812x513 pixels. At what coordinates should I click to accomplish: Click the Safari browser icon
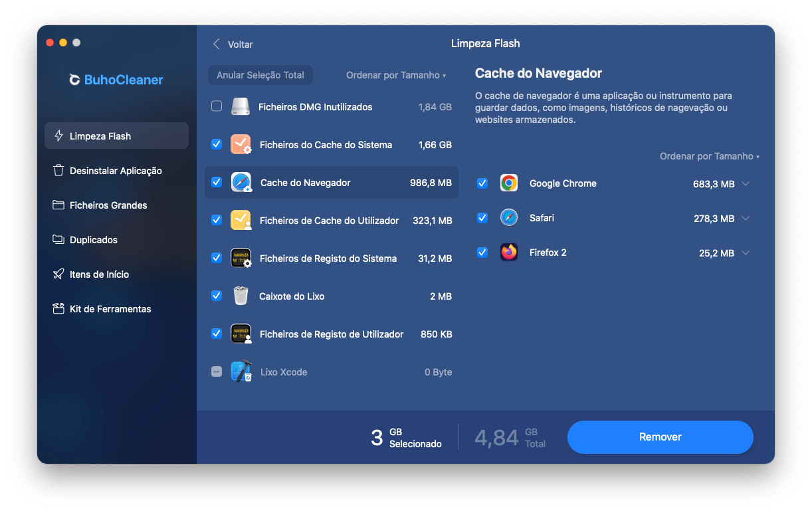click(x=509, y=218)
